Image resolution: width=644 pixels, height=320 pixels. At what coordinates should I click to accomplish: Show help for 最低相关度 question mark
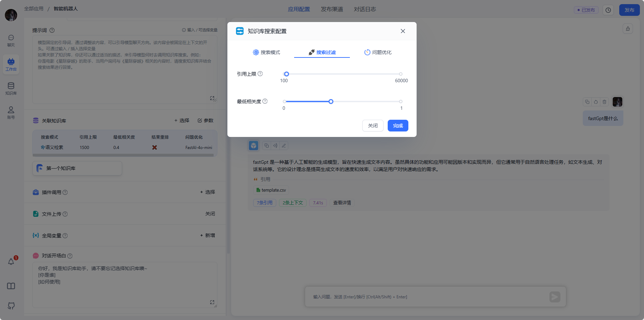click(x=265, y=101)
